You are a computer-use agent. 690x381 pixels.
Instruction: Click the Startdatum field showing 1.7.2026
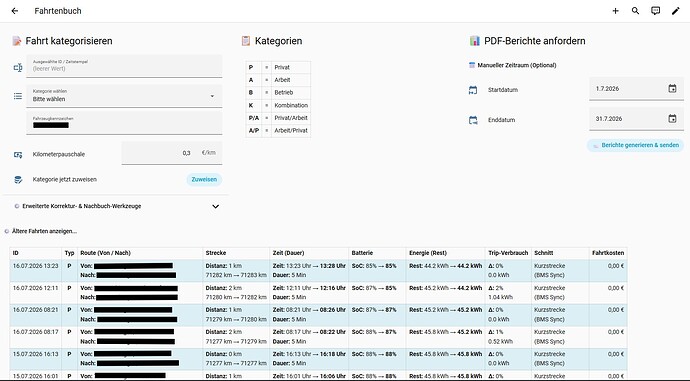tap(636, 89)
